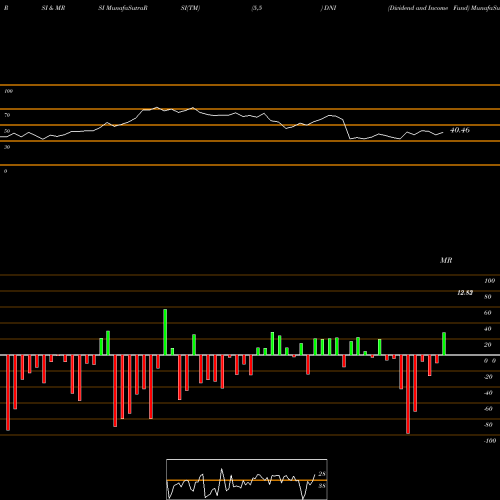Screen dimensions: 500x500
Task: Click the RSI value label 40.46
Action: 460,130
